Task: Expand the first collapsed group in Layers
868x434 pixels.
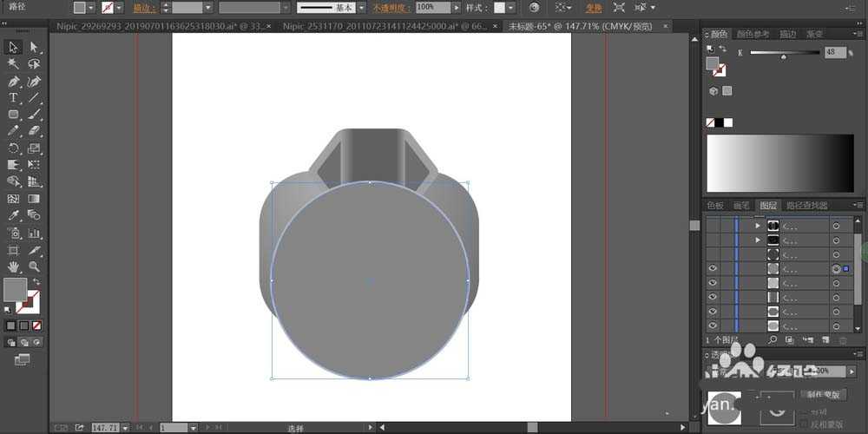Action: click(x=759, y=226)
